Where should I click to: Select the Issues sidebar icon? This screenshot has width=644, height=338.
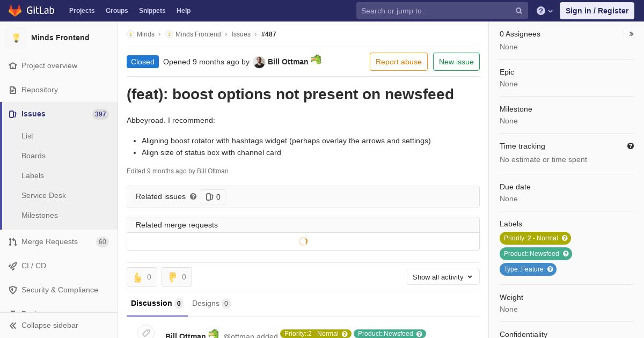pyautogui.click(x=13, y=114)
